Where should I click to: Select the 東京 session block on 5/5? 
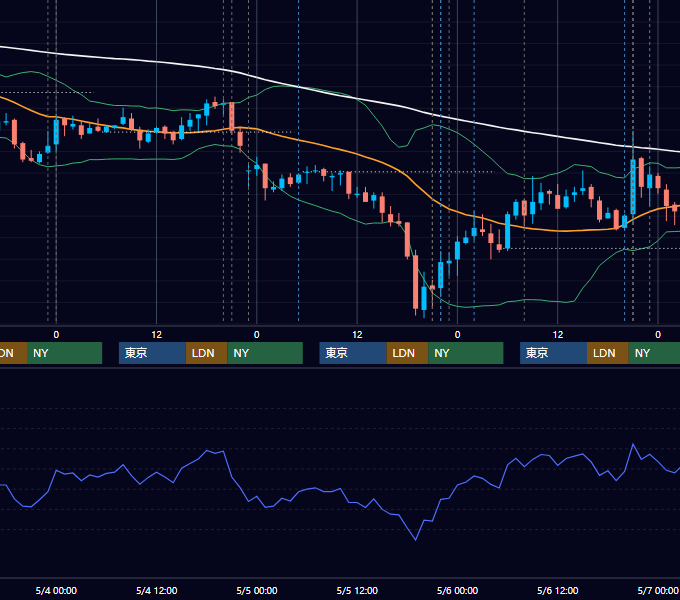tap(353, 353)
